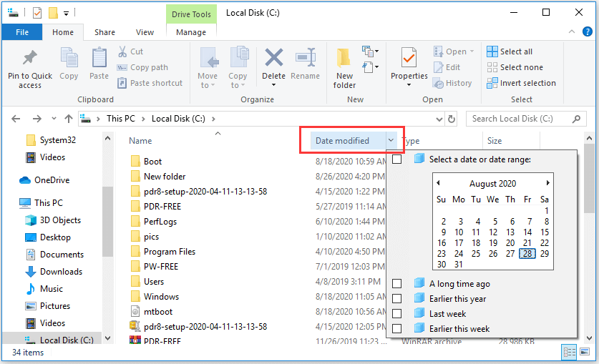Click the Paste clipboard icon
Viewport: 599px width, 364px height.
99,58
